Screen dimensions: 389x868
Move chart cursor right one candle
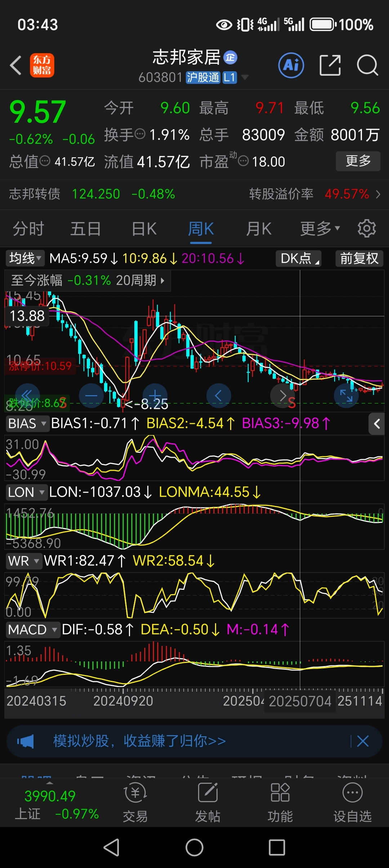(282, 396)
